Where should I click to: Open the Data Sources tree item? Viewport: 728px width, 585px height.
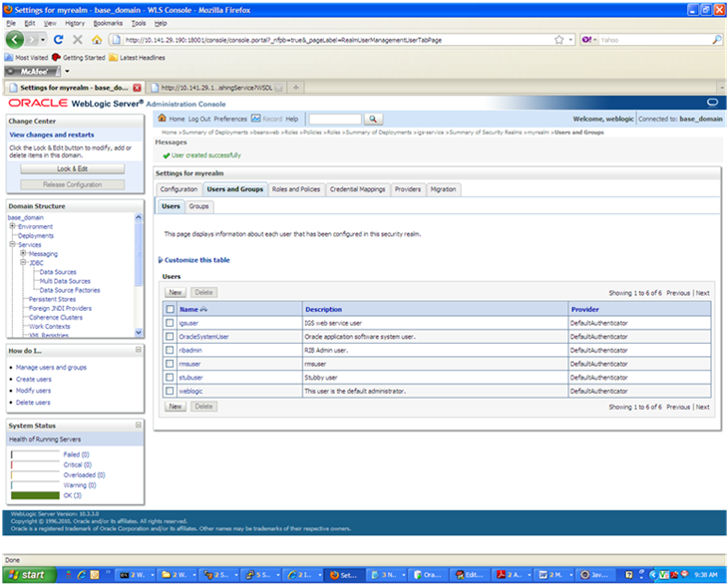click(x=58, y=272)
